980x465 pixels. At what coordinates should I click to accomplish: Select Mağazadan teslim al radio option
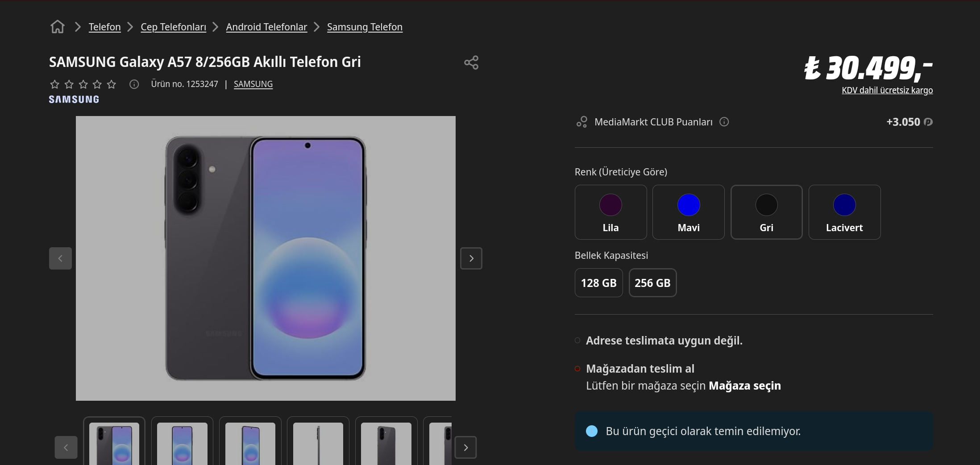click(x=577, y=369)
